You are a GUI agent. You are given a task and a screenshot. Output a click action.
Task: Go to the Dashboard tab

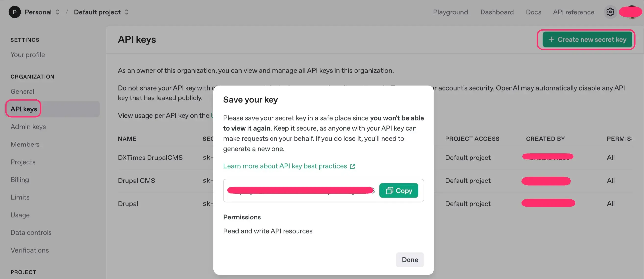pyautogui.click(x=497, y=12)
